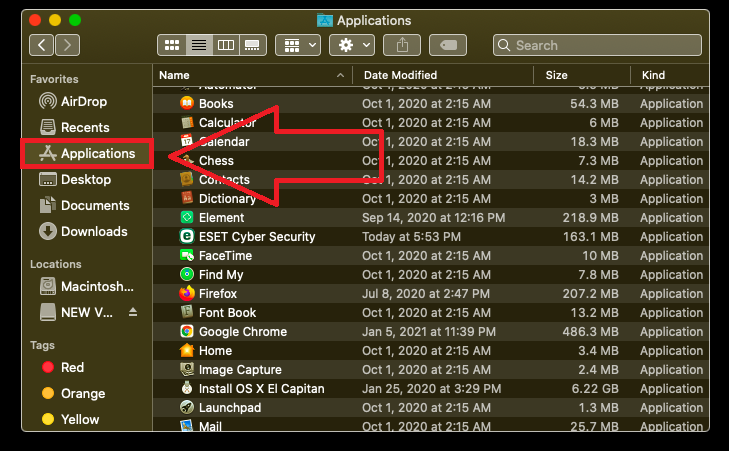This screenshot has height=451, width=729.
Task: Sort by the Name column header
Action: [x=174, y=75]
